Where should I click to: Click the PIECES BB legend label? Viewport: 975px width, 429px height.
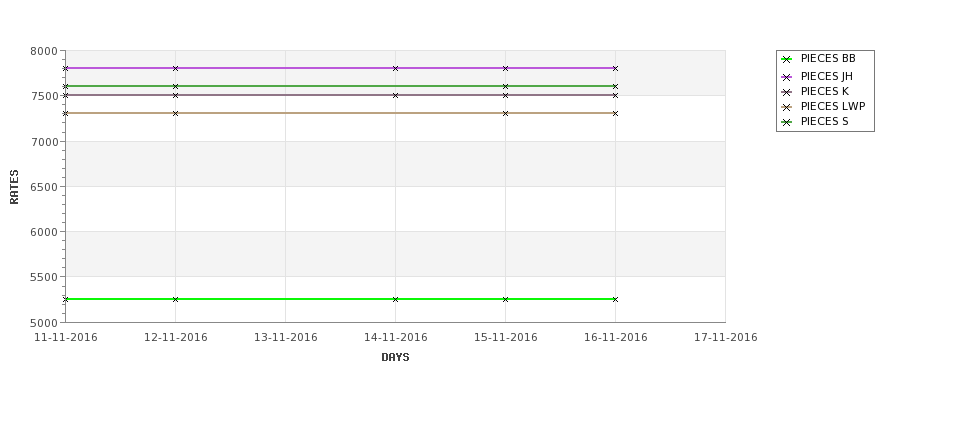click(x=828, y=58)
